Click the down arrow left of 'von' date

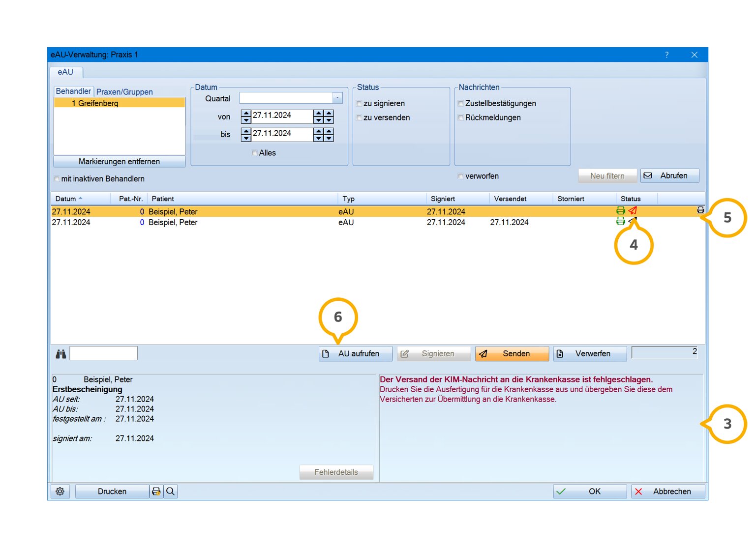click(x=246, y=120)
